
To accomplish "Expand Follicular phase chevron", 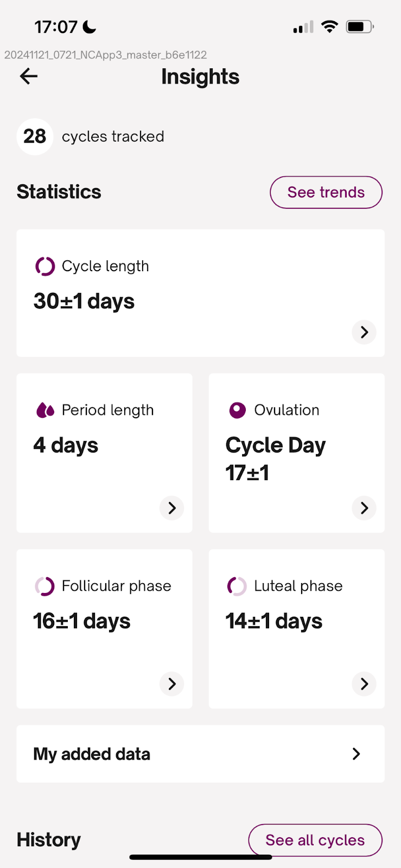I will 172,684.
